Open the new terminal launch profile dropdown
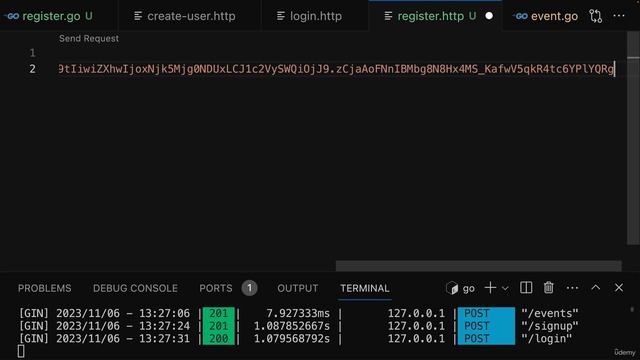The height and width of the screenshot is (360, 640). pyautogui.click(x=505, y=288)
